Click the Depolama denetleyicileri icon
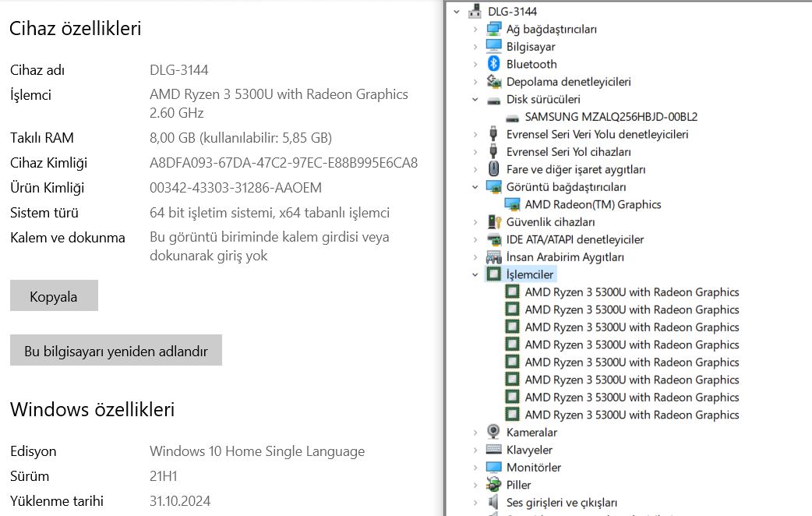 coord(494,81)
